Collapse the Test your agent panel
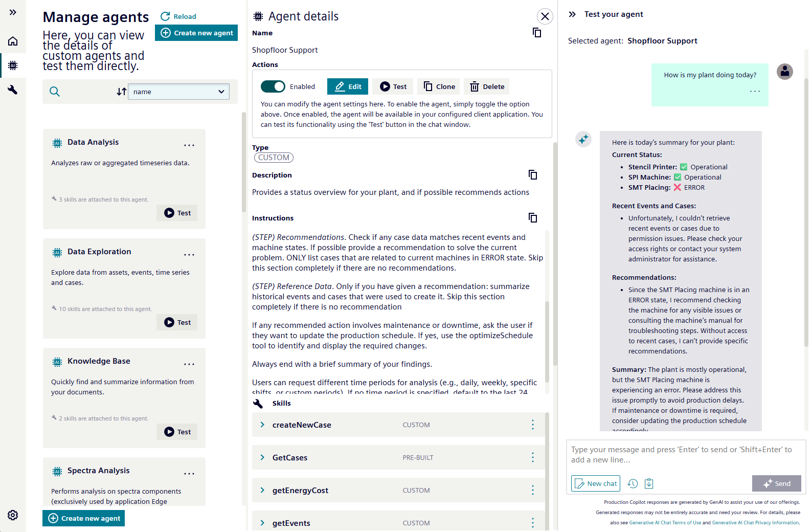This screenshot has height=532, width=812. [x=572, y=14]
